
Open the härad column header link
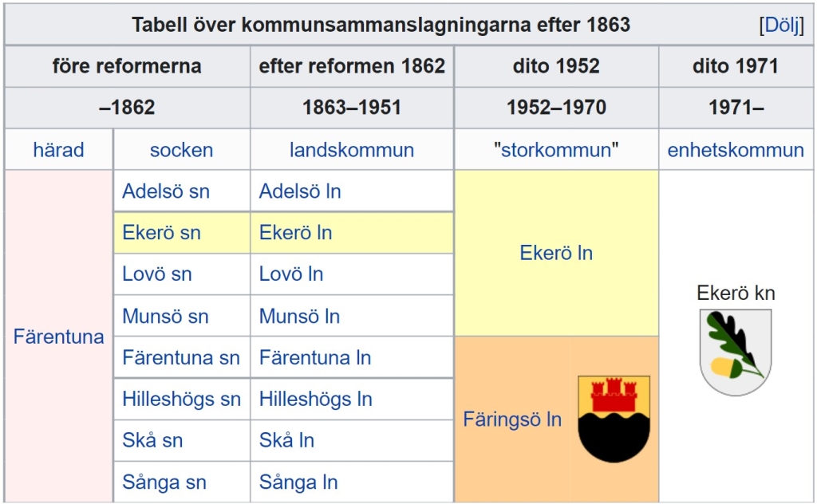pyautogui.click(x=58, y=150)
